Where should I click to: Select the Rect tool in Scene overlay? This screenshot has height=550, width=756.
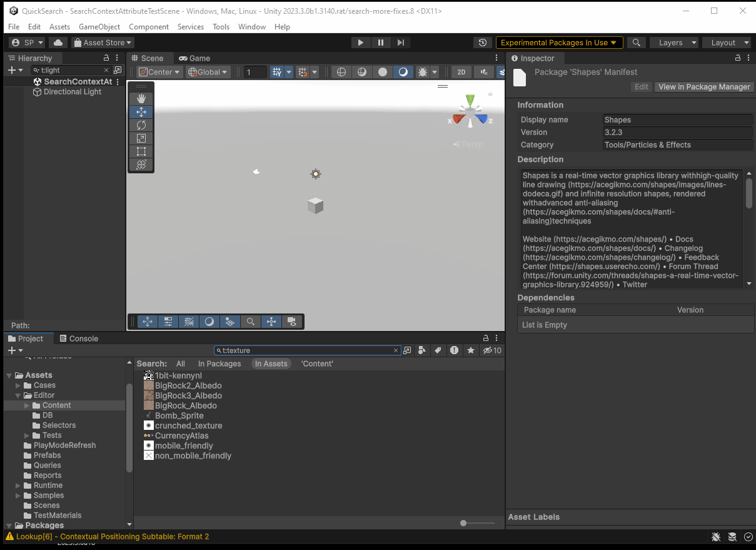pyautogui.click(x=141, y=151)
